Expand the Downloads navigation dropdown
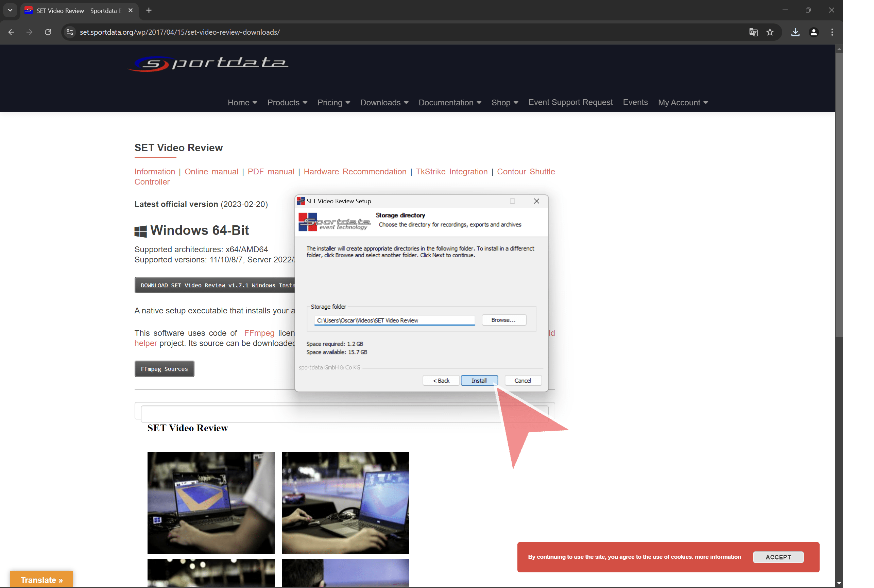Screen dimensions: 874x588 [x=384, y=102]
